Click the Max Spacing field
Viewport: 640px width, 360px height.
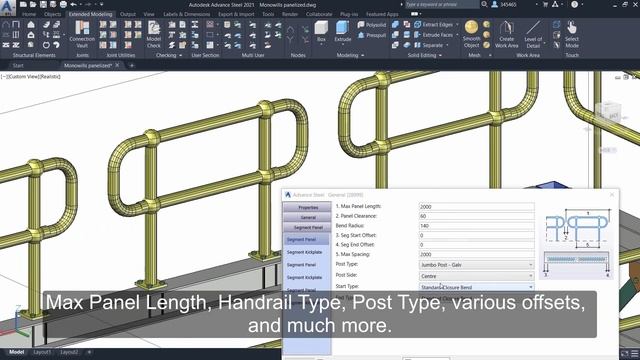point(476,254)
